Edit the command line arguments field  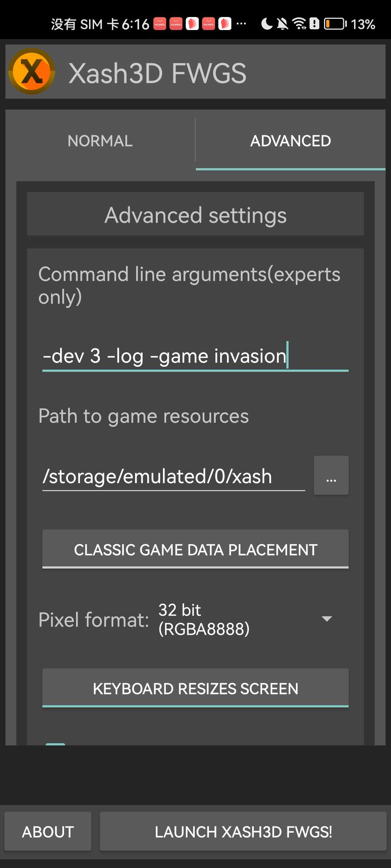tap(195, 356)
